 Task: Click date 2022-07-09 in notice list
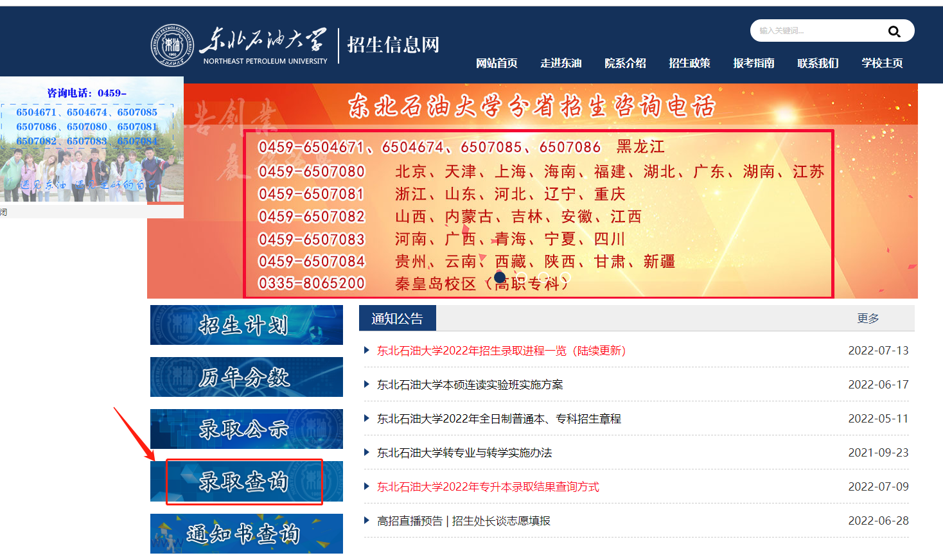(878, 487)
